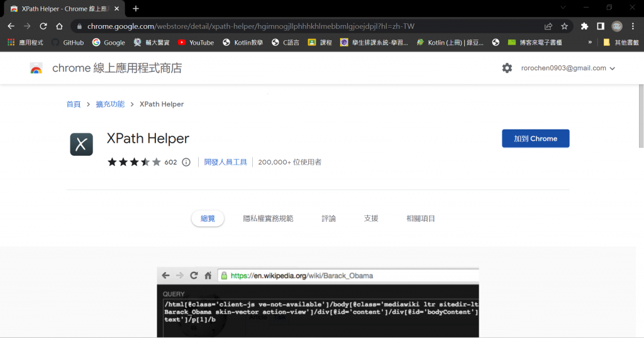The image size is (644, 338).
Task: Open the 課程 bookmark
Action: click(x=320, y=42)
